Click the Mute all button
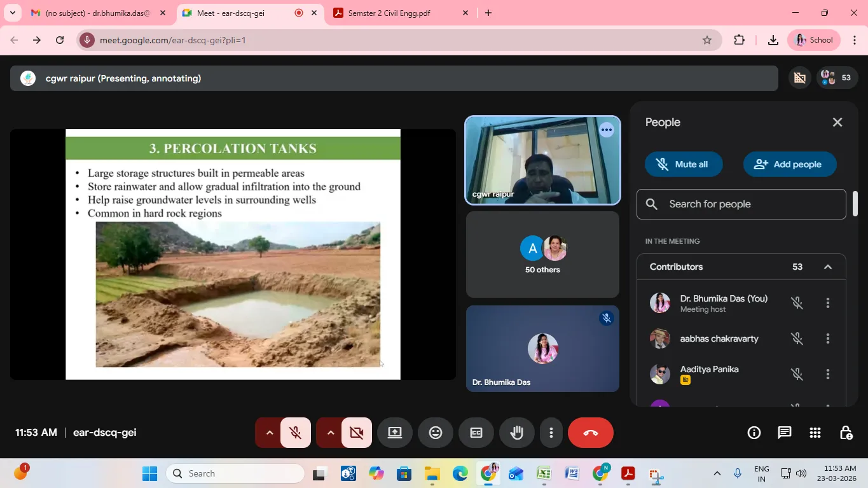868x488 pixels. 684,164
